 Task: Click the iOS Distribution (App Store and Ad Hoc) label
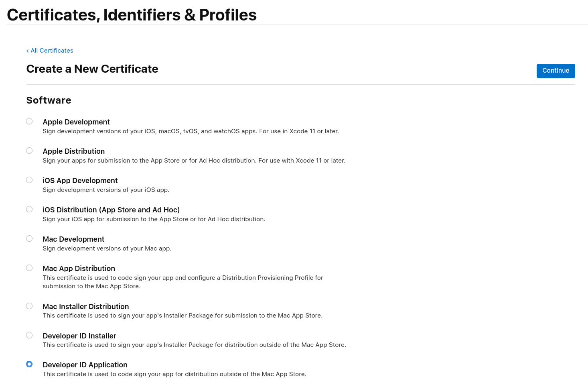click(x=111, y=210)
